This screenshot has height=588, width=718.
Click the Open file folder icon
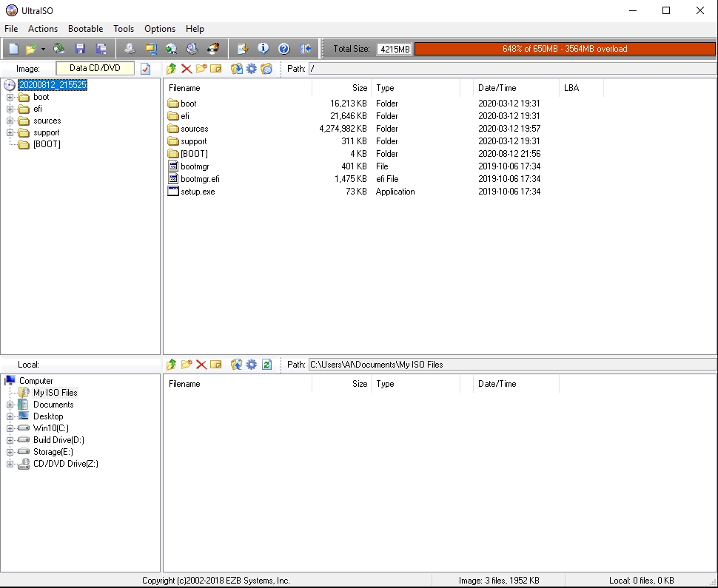30,49
